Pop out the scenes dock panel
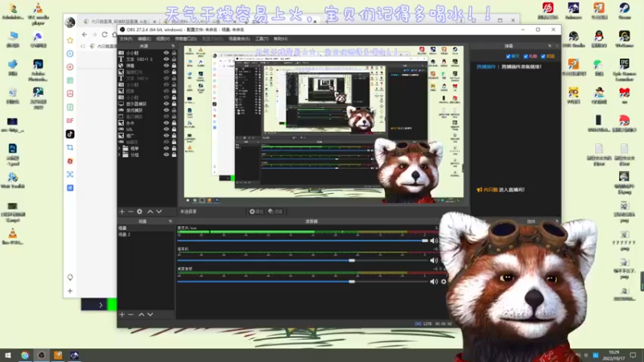The height and width of the screenshot is (362, 644). pos(171,221)
